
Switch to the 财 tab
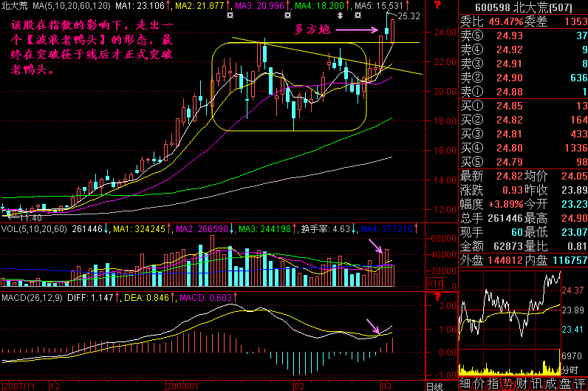pyautogui.click(x=523, y=384)
